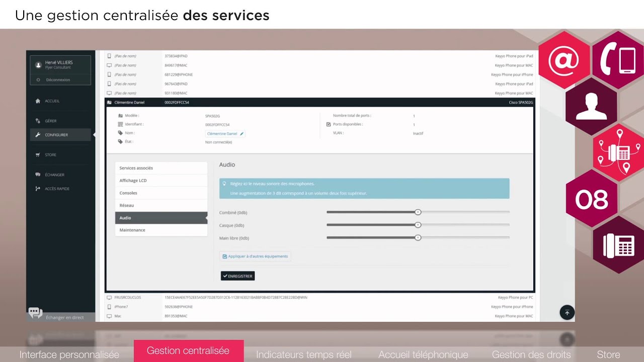Click the Main libre (0db) slider handle

point(418,237)
